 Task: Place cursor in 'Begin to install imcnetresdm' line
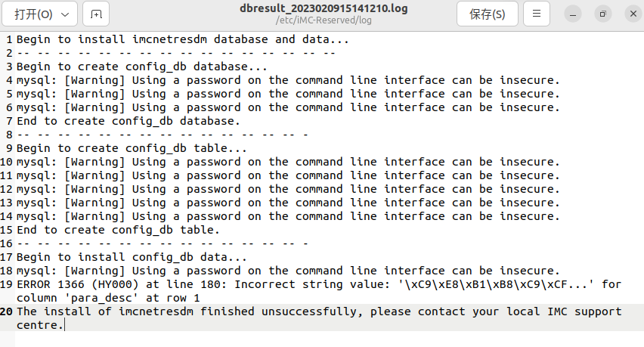click(x=181, y=39)
